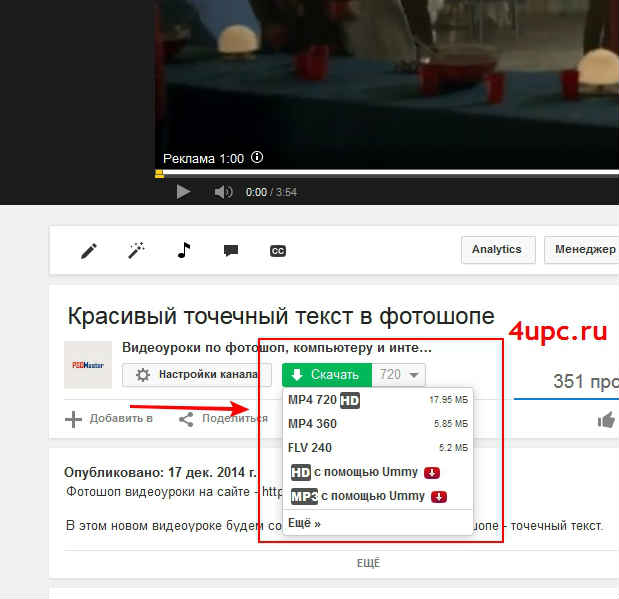Expand description with ЕЩЁ link
The height and width of the screenshot is (599, 619).
(x=369, y=563)
